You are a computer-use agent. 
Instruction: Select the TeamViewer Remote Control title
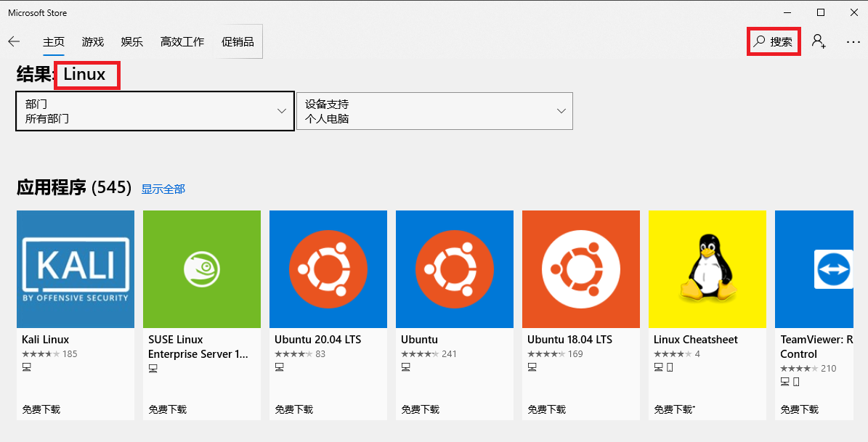tap(816, 347)
